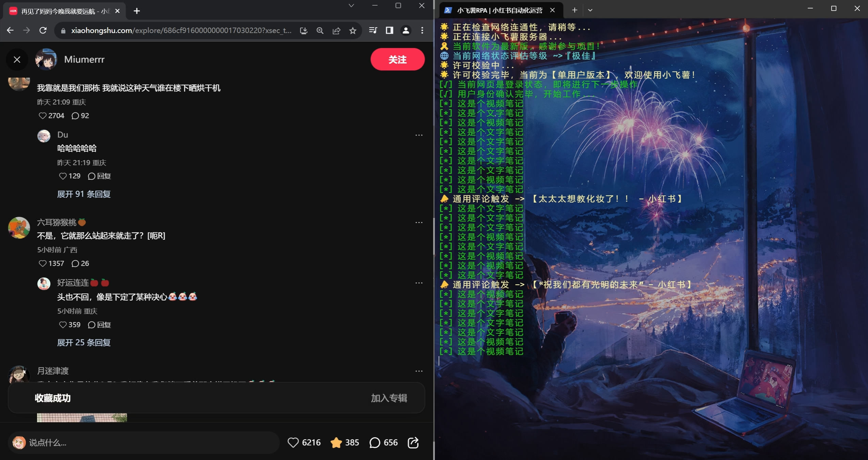Screen dimensions: 868x460
Task: Click the browser forward arrow
Action: coord(27,30)
